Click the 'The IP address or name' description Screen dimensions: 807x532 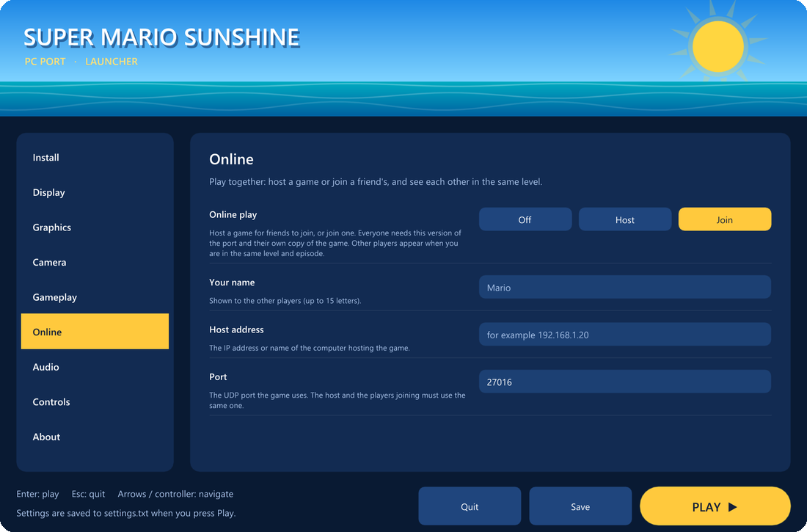click(310, 348)
